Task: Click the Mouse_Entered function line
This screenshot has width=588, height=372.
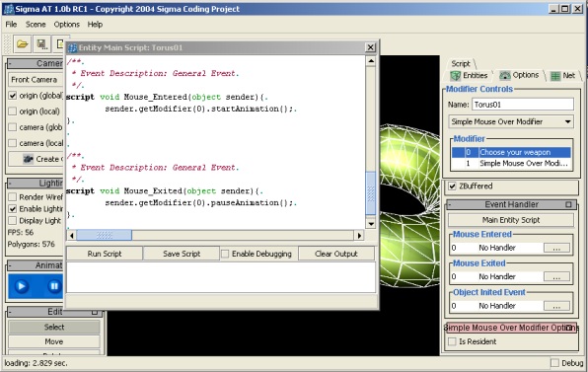Action: tap(167, 97)
